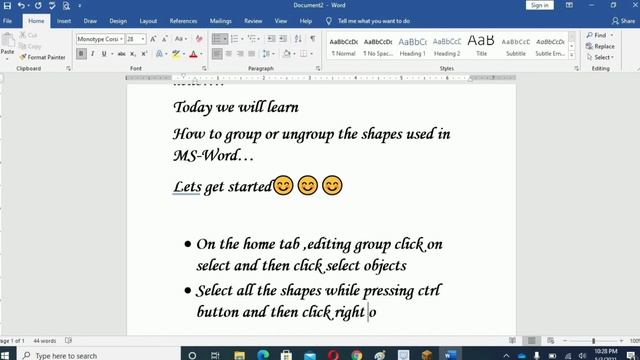
Task: Click Numbering list icon
Action: coord(234,39)
